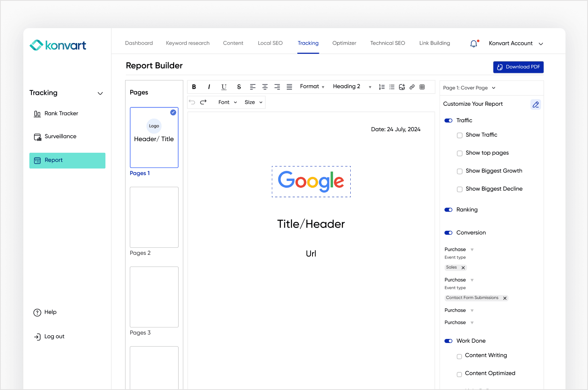Open Rank Tracker in sidebar
The image size is (588, 390).
tap(56, 113)
